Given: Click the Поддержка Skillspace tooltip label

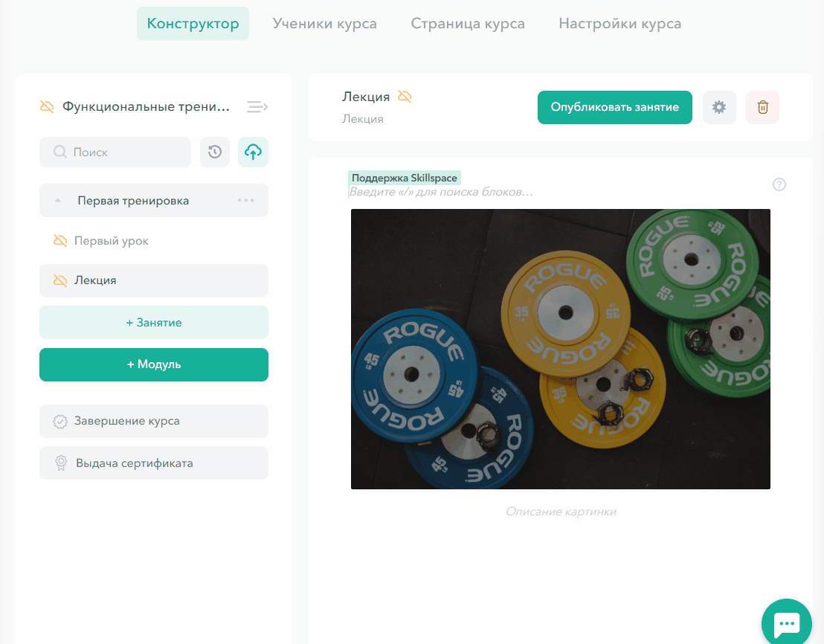Looking at the screenshot, I should pyautogui.click(x=404, y=178).
